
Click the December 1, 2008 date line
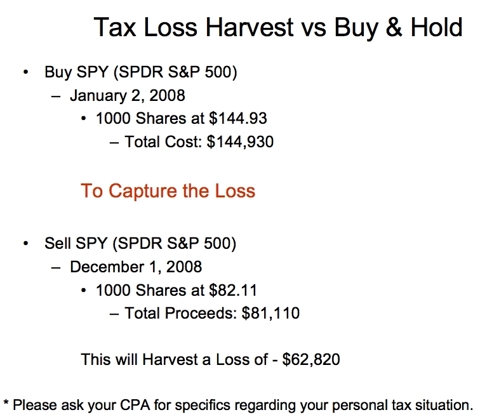[x=136, y=267]
